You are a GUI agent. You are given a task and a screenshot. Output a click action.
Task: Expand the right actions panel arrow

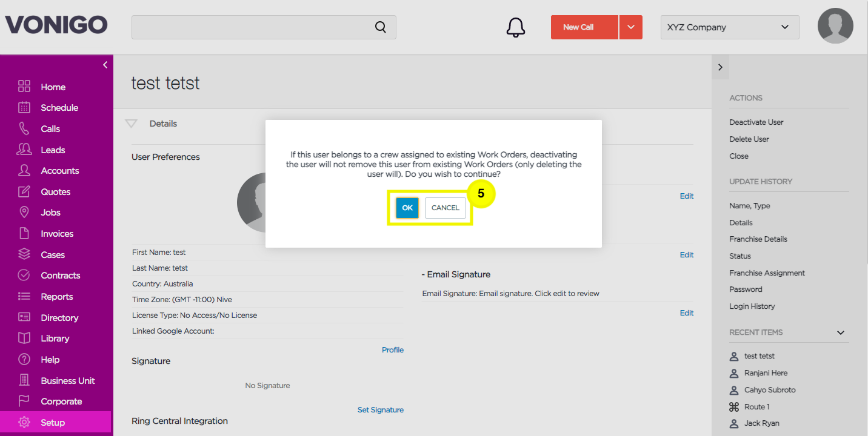(x=720, y=67)
